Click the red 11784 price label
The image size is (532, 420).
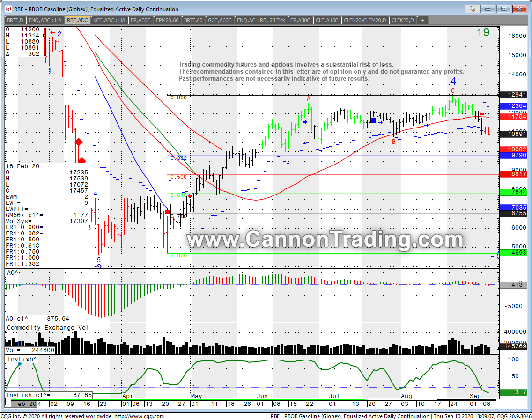tap(513, 117)
